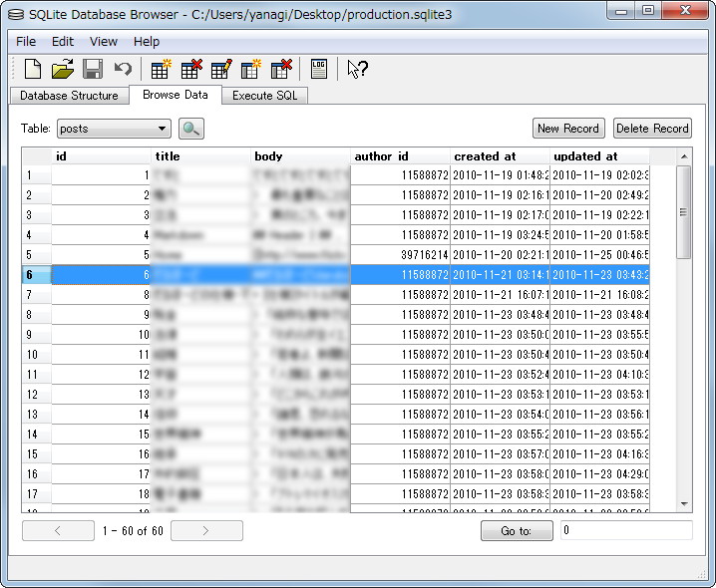716x588 pixels.
Task: Open the View menu
Action: click(104, 42)
